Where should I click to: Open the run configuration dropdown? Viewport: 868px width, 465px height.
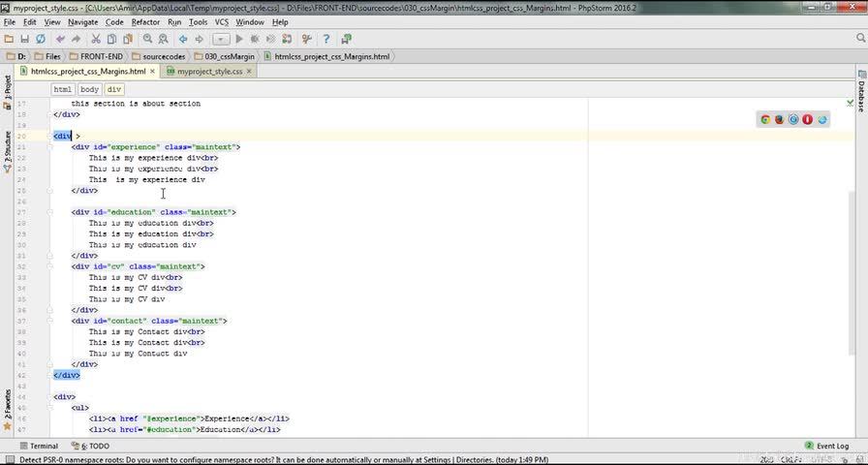pos(221,40)
